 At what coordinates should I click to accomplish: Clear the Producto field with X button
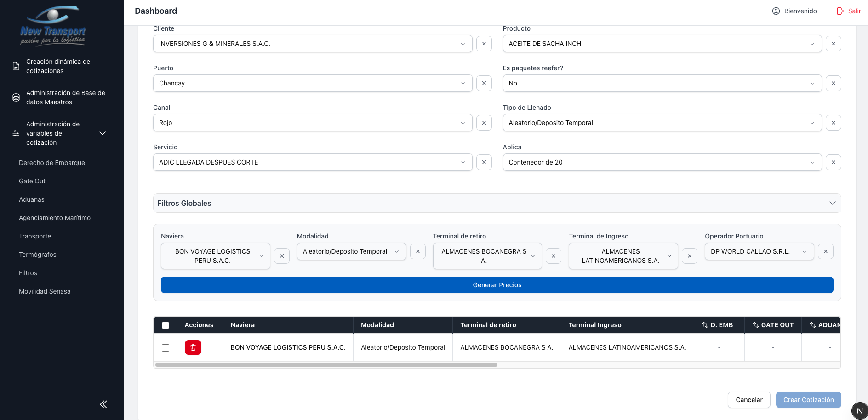click(x=833, y=44)
